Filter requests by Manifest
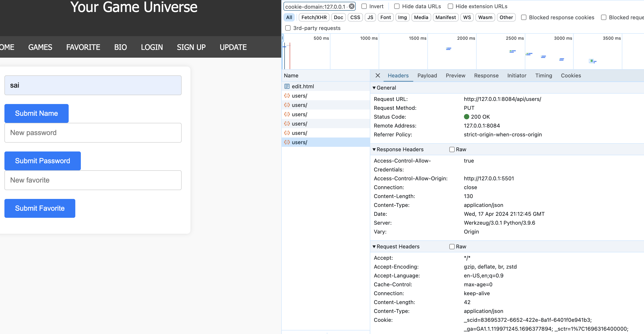644x334 pixels. 446,17
